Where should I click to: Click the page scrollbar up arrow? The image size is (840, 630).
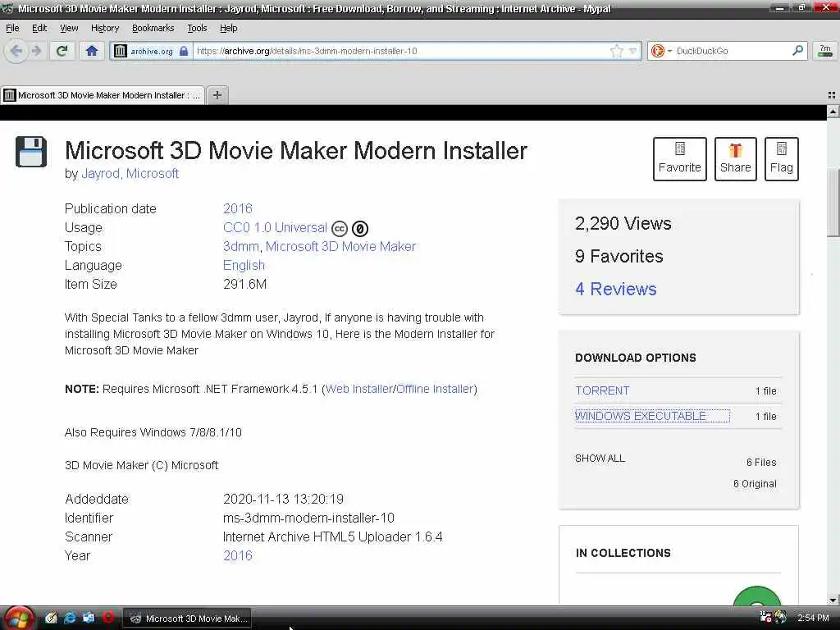point(833,112)
